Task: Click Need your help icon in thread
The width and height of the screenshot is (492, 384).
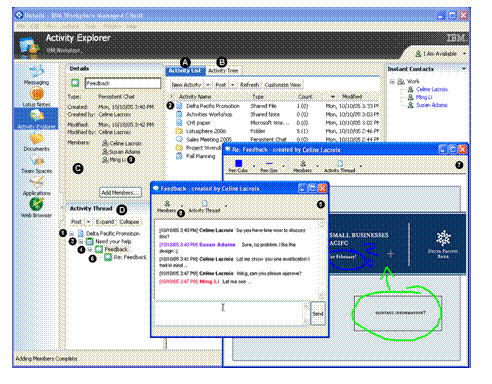Action: pos(90,241)
